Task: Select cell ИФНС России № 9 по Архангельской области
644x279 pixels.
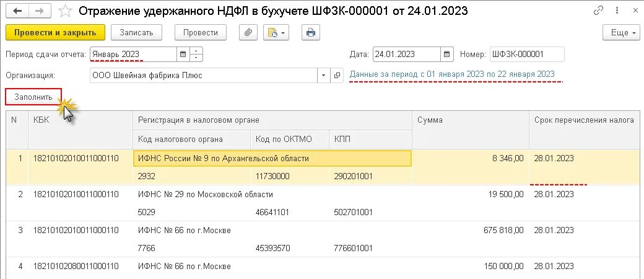Action: (x=272, y=159)
